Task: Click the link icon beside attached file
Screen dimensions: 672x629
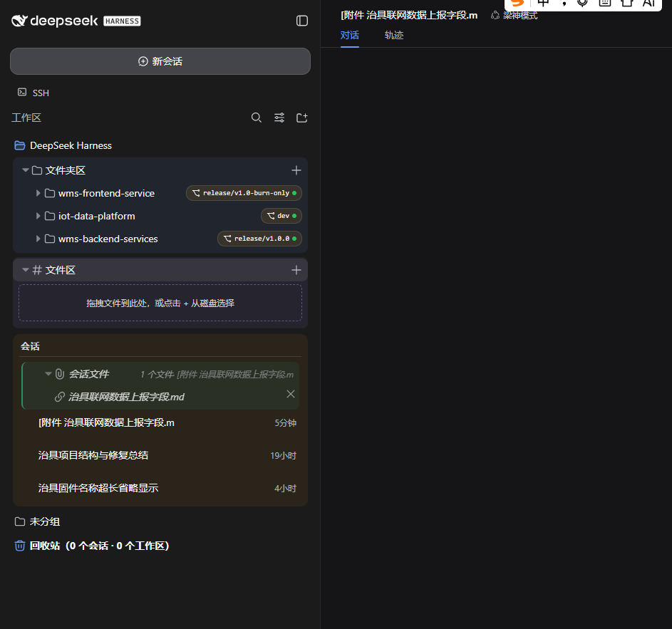Action: 60,397
